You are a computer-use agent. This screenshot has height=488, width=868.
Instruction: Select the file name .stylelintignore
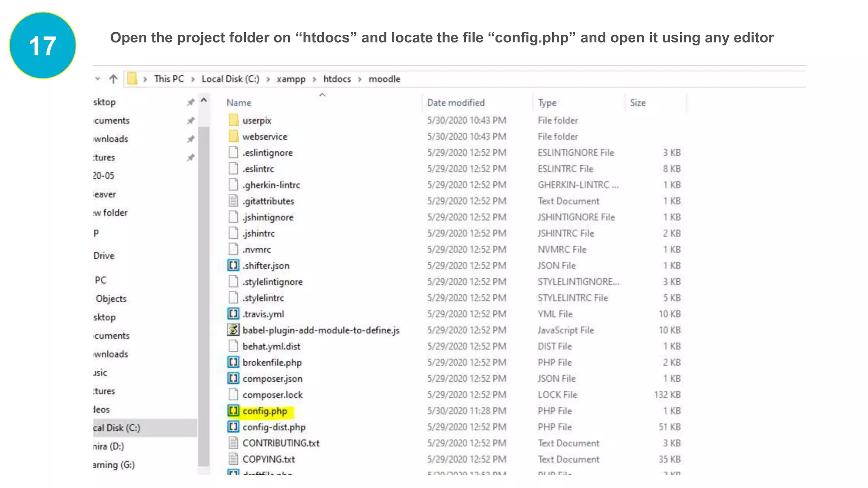click(x=273, y=282)
